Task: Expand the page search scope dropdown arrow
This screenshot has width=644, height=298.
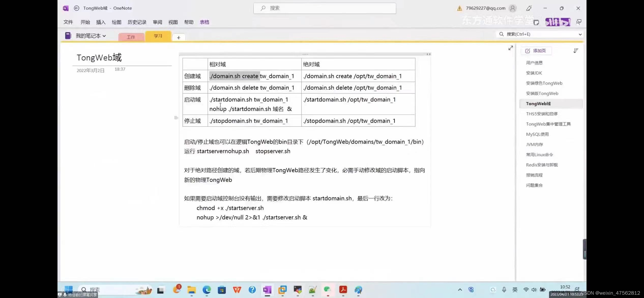Action: click(x=580, y=34)
